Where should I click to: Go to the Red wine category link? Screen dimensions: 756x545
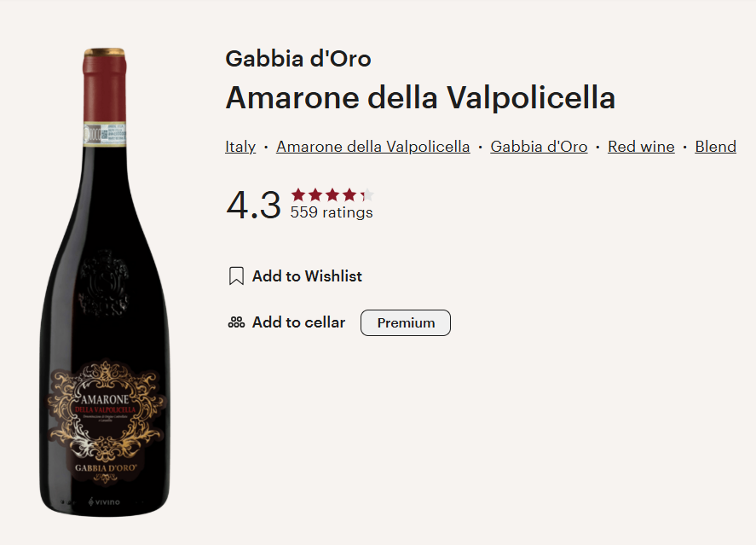tap(641, 147)
